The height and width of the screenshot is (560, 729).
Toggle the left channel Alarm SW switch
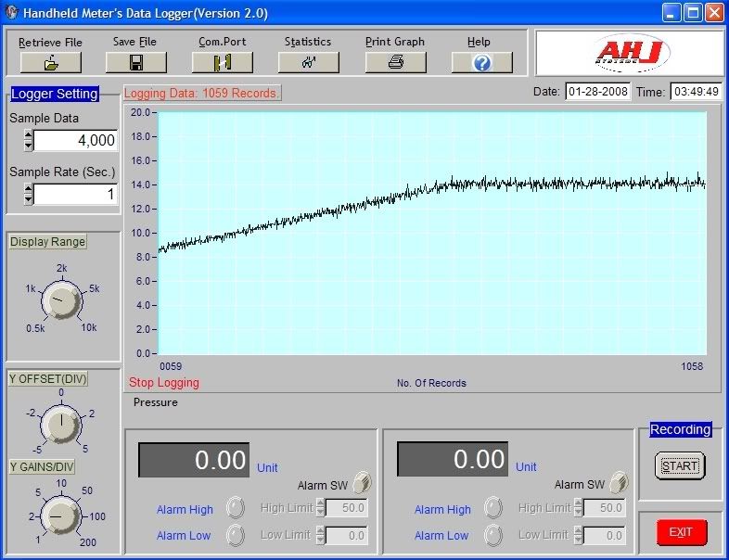(x=361, y=482)
